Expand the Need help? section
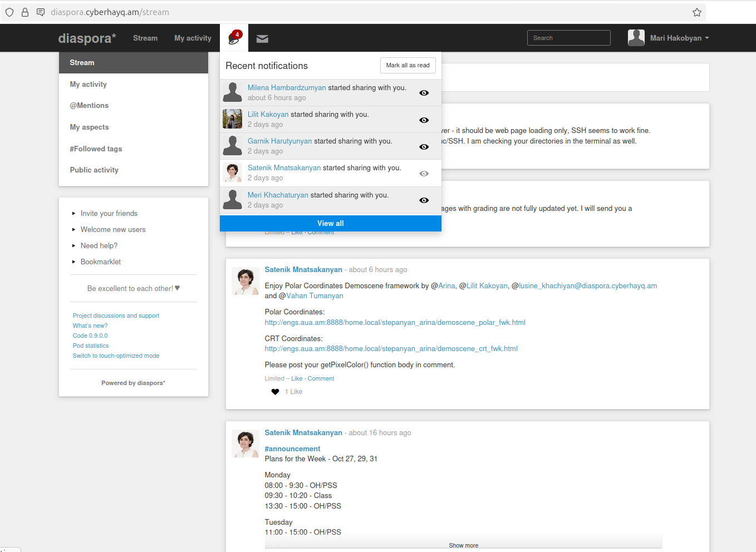 tap(99, 246)
